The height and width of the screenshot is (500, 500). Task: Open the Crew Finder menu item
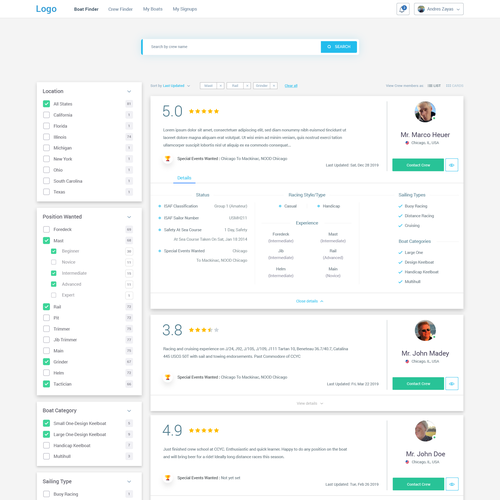pos(120,9)
